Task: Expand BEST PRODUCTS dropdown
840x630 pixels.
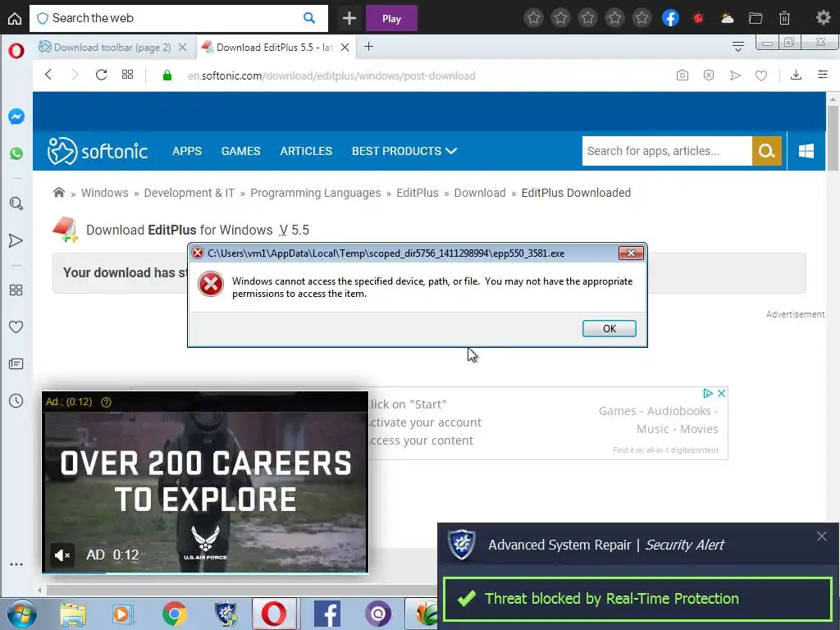Action: point(404,151)
